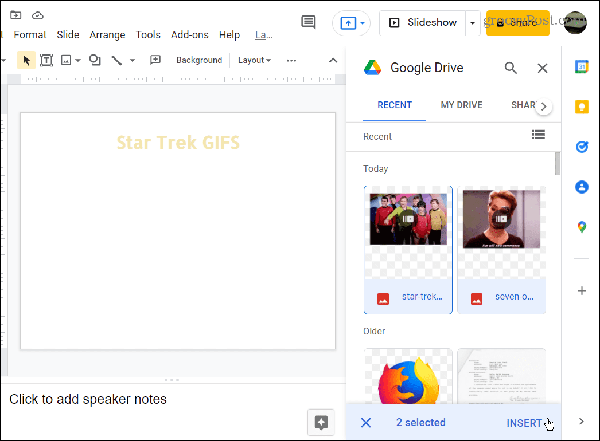This screenshot has height=441, width=600.
Task: Select the text box tool
Action: 46,60
